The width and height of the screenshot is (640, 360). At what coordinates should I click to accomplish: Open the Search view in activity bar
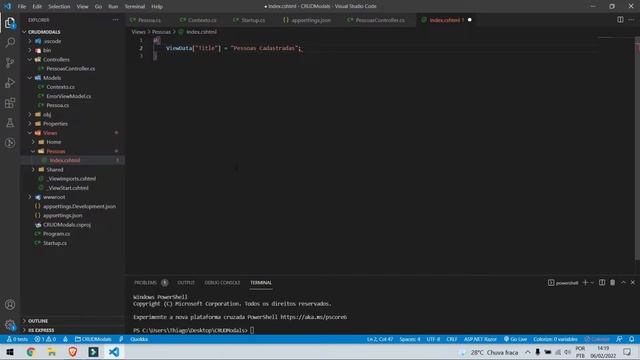tap(10, 42)
